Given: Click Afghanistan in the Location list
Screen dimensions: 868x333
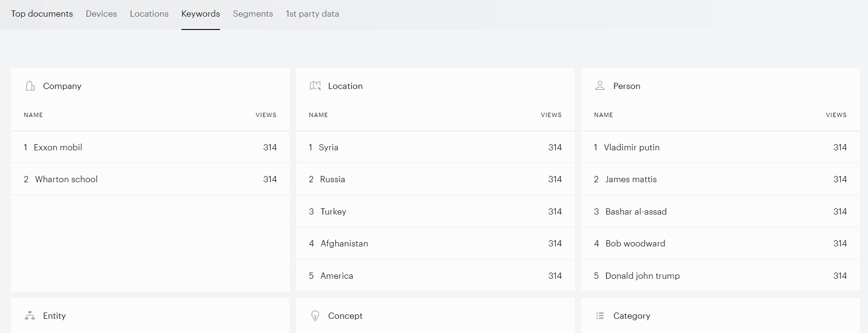Looking at the screenshot, I should pos(344,244).
